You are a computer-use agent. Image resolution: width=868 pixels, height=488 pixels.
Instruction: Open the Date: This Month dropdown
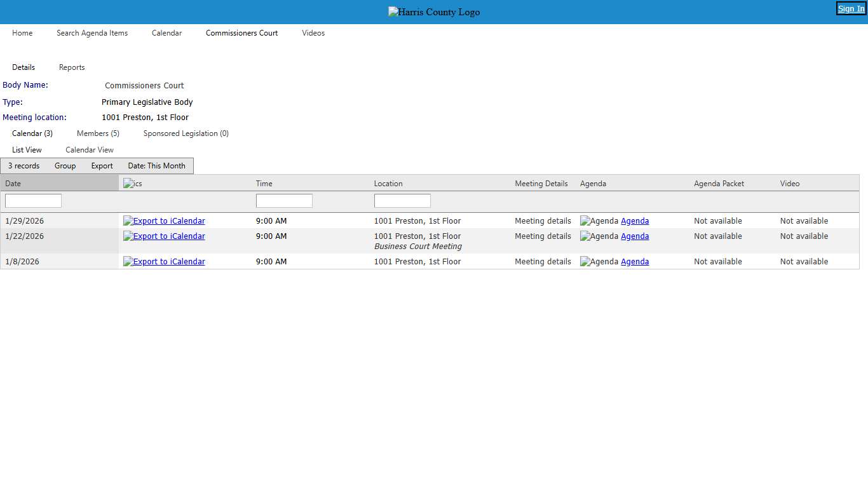(156, 166)
